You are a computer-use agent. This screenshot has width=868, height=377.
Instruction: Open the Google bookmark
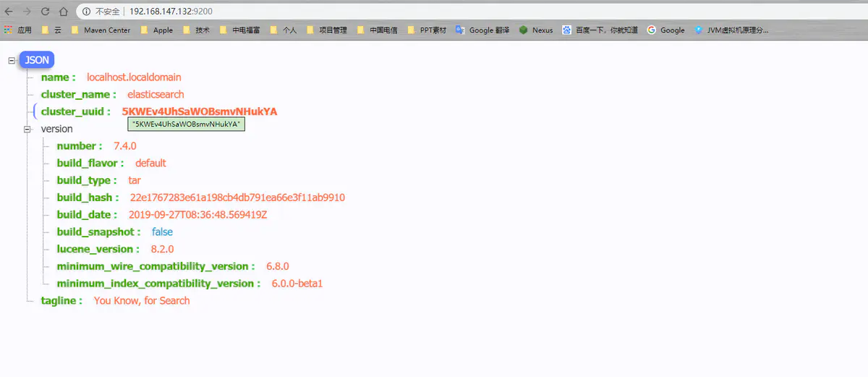coord(665,30)
